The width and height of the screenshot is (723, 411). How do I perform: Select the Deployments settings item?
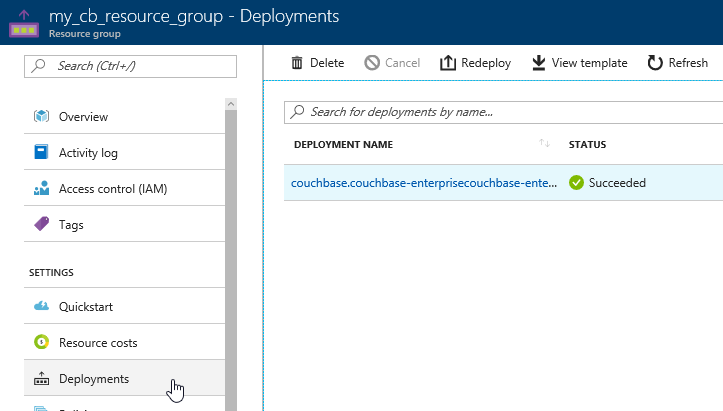point(124,378)
